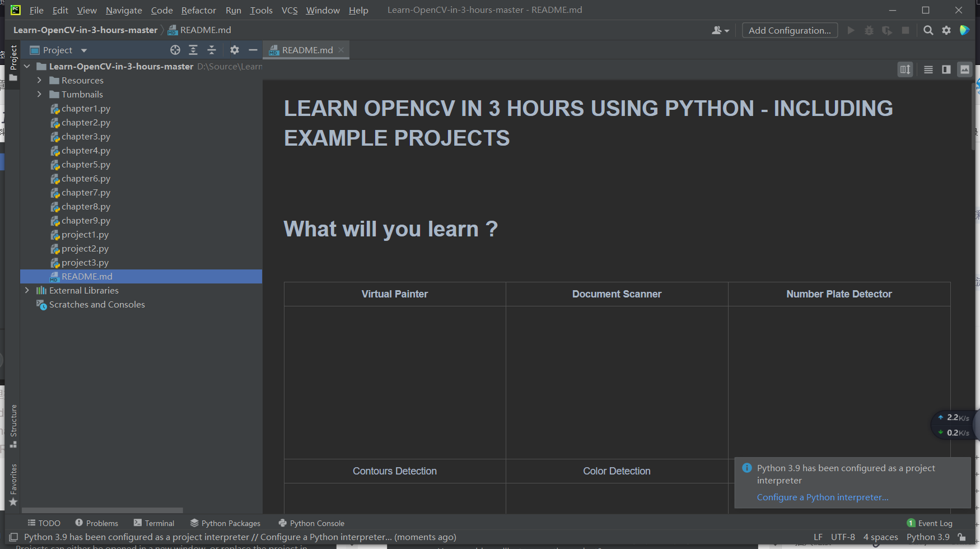980x549 pixels.
Task: Switch to editor-only view icon
Action: click(928, 69)
